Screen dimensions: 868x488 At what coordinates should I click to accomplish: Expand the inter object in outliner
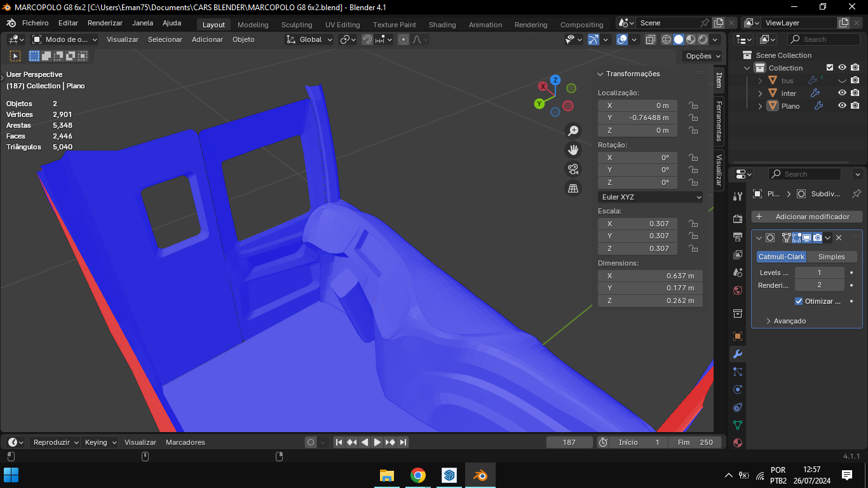pos(761,93)
